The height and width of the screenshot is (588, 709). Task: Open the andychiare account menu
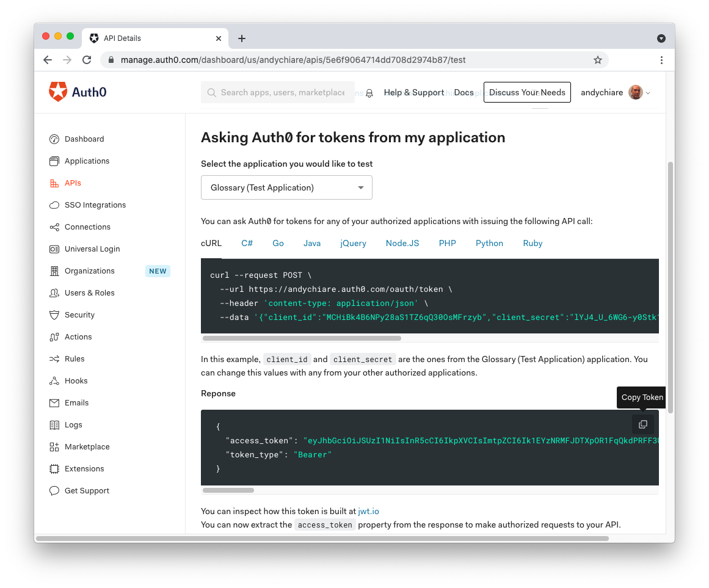click(x=615, y=93)
